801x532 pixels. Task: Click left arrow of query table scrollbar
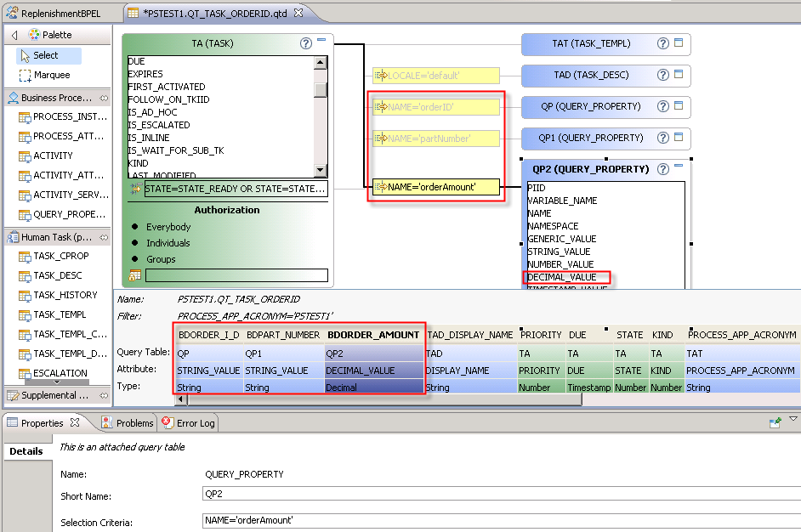180,399
